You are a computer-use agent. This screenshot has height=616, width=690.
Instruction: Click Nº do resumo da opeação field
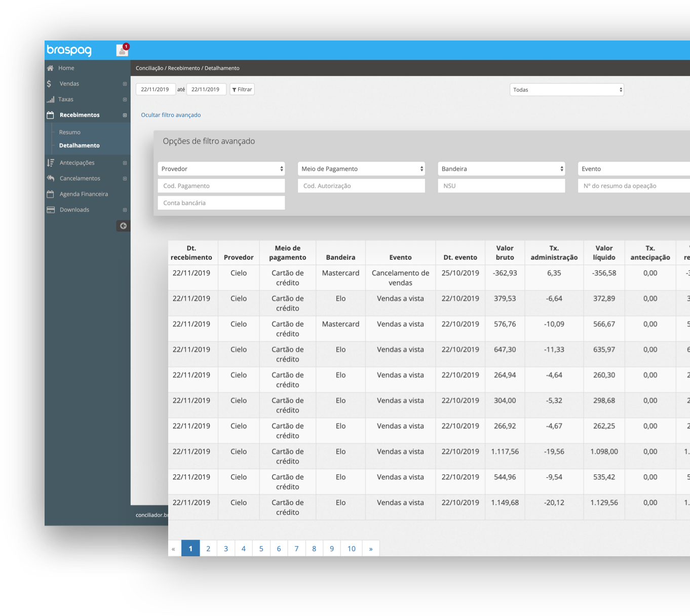(x=634, y=186)
